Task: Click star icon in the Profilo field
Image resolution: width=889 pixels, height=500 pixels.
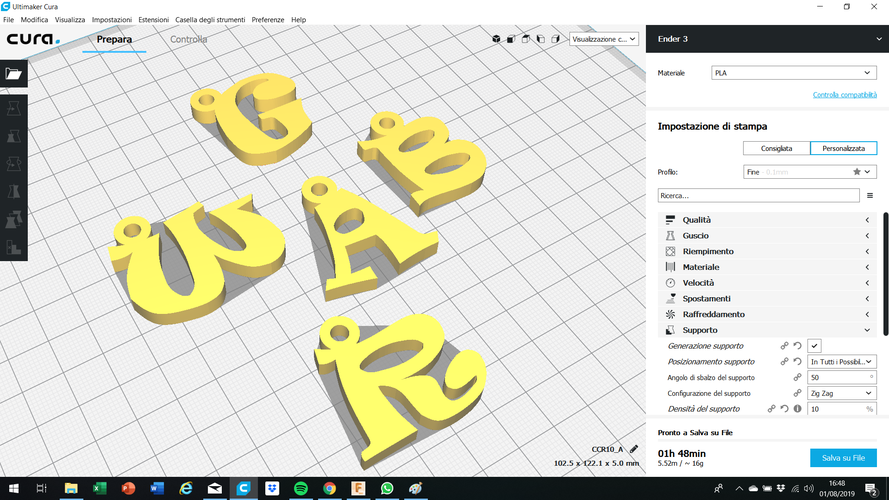Action: point(857,172)
